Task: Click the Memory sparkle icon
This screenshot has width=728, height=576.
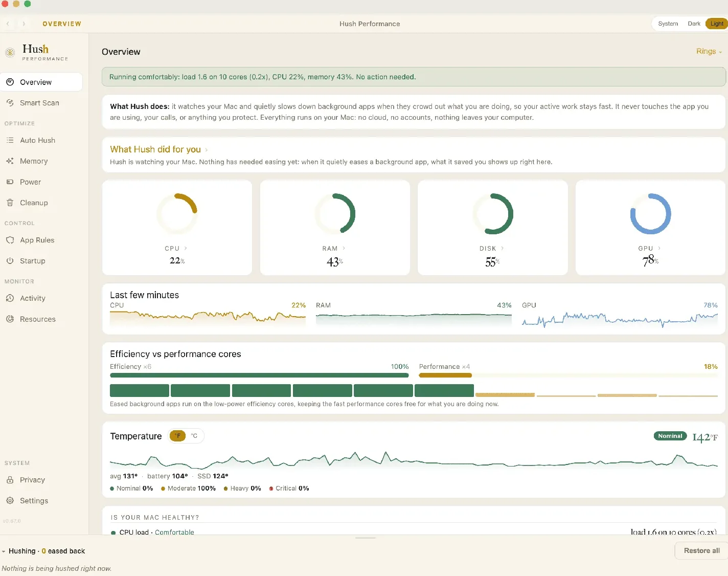Action: [x=10, y=161]
